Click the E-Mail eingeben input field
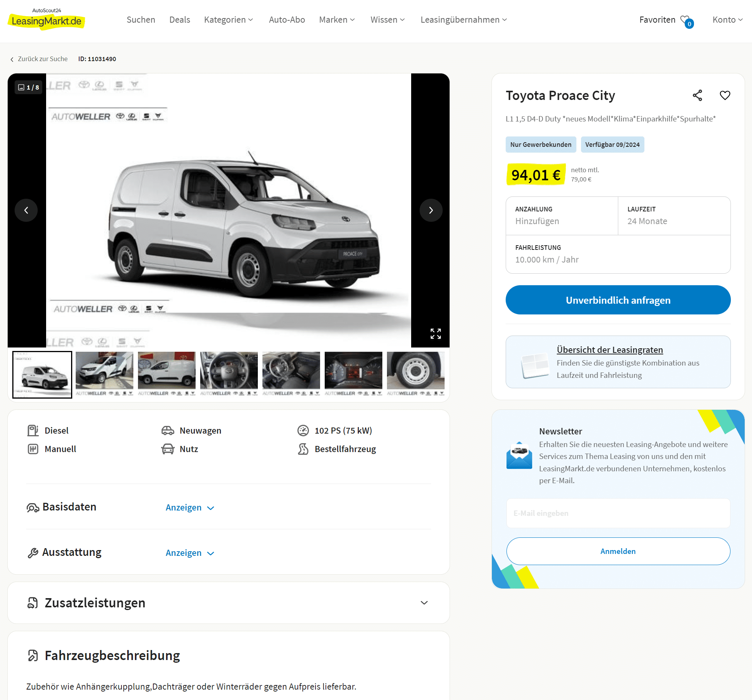 coord(618,513)
